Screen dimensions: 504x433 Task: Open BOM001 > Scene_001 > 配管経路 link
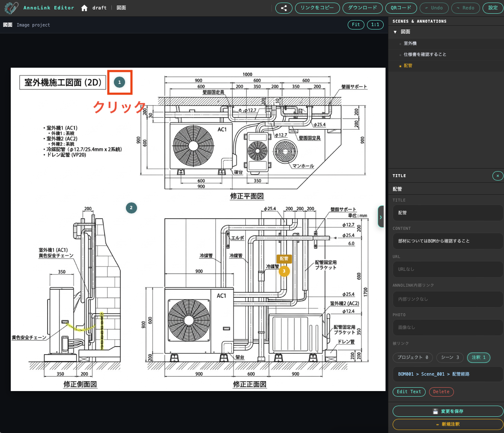pos(434,374)
